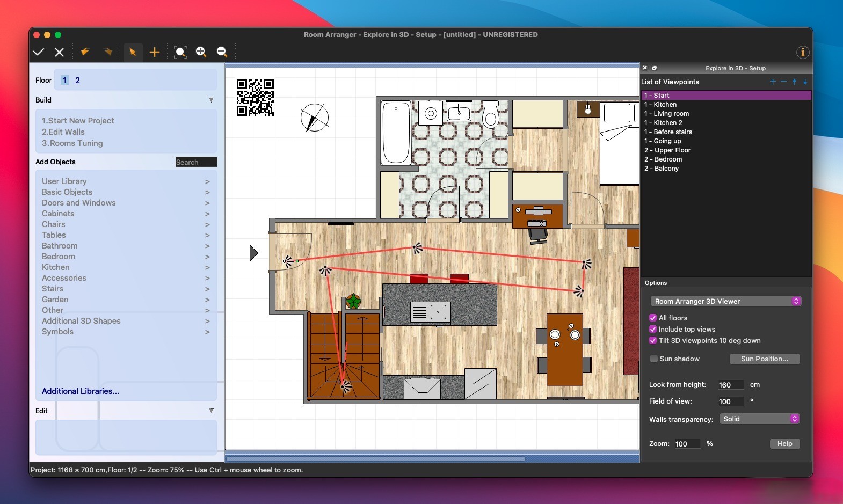Collapse the Build section arrow
This screenshot has height=504, width=843.
tap(211, 100)
